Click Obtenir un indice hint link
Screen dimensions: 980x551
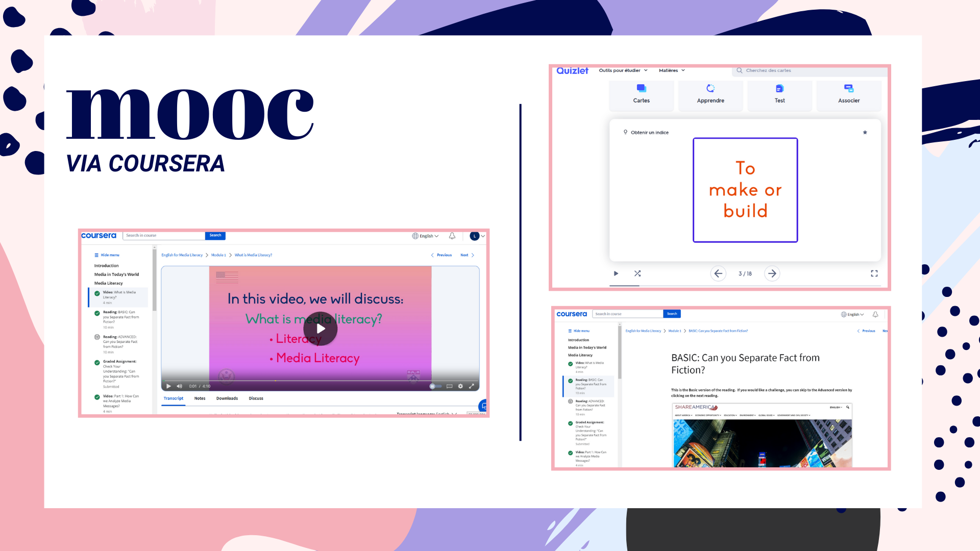pyautogui.click(x=649, y=133)
